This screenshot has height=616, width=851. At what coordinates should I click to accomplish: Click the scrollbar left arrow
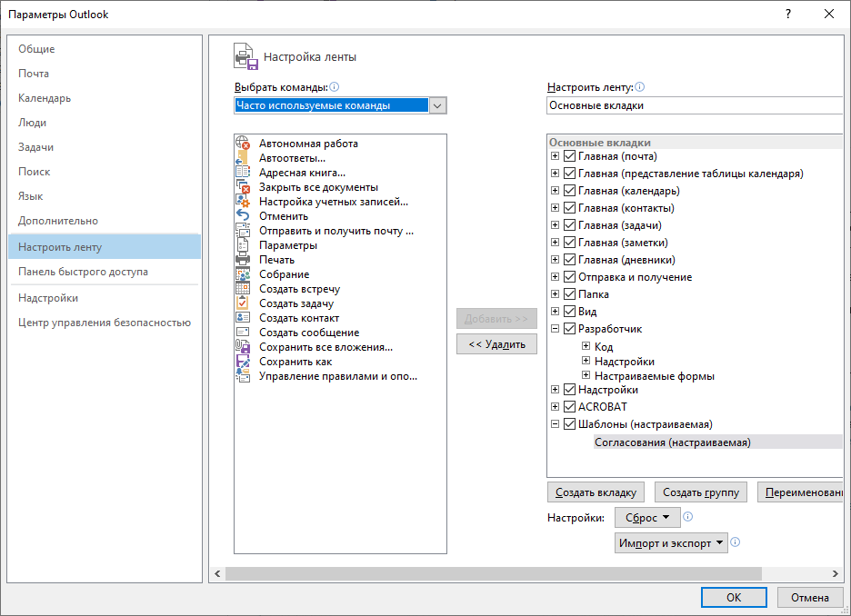(217, 573)
